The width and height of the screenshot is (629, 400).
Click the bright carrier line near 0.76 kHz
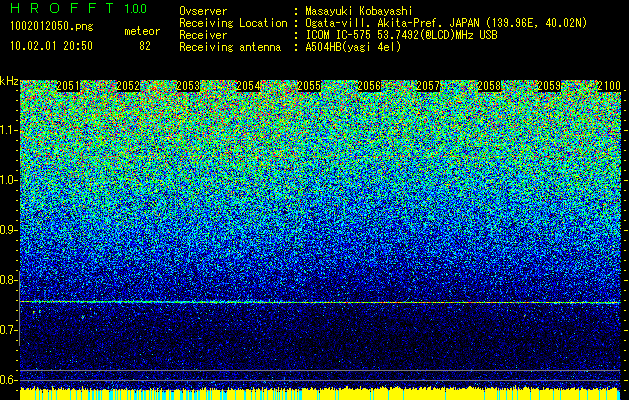point(320,302)
